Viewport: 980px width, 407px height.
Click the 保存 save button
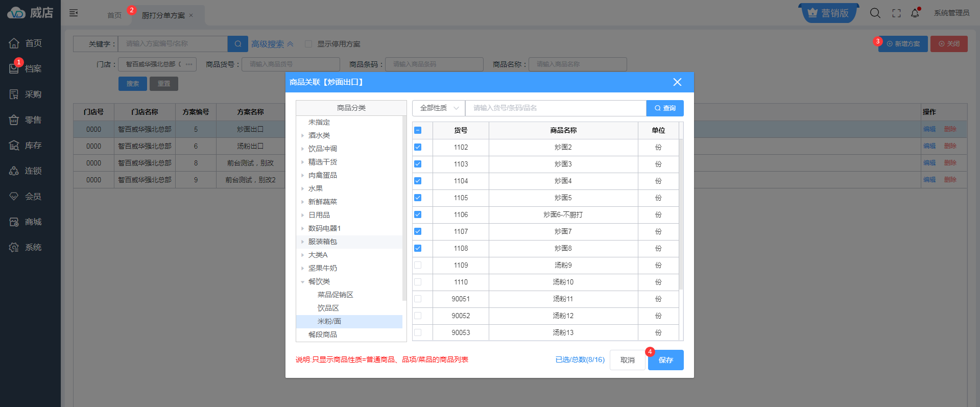click(x=665, y=360)
